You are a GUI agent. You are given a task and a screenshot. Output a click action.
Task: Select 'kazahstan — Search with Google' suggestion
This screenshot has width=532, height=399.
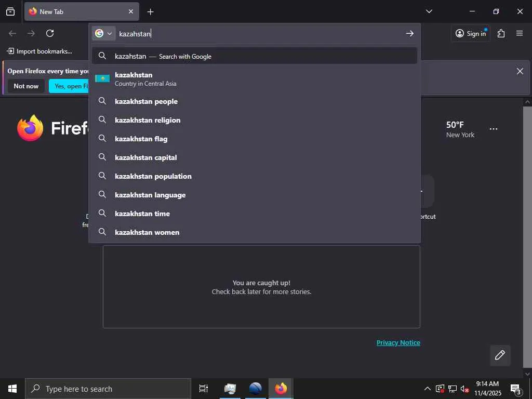coord(255,56)
